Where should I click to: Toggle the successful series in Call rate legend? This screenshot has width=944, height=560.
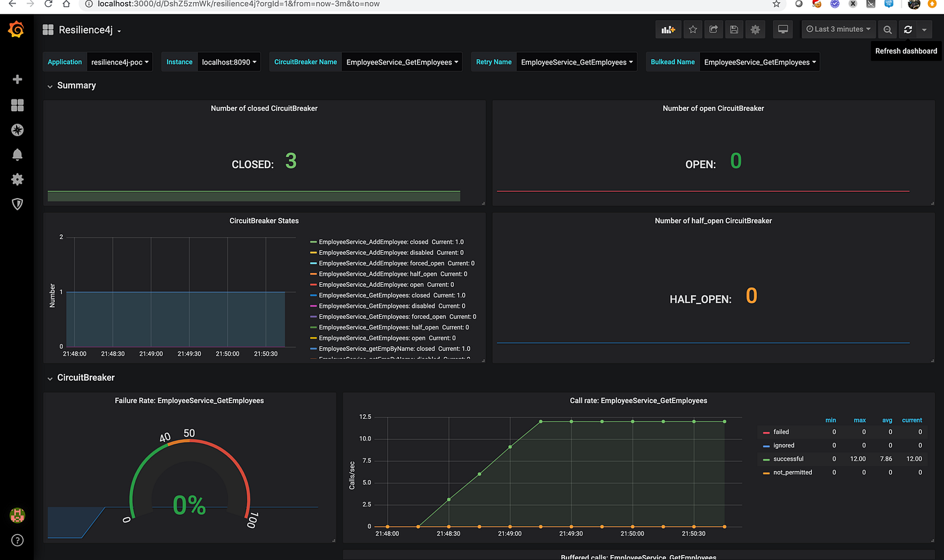pos(788,459)
